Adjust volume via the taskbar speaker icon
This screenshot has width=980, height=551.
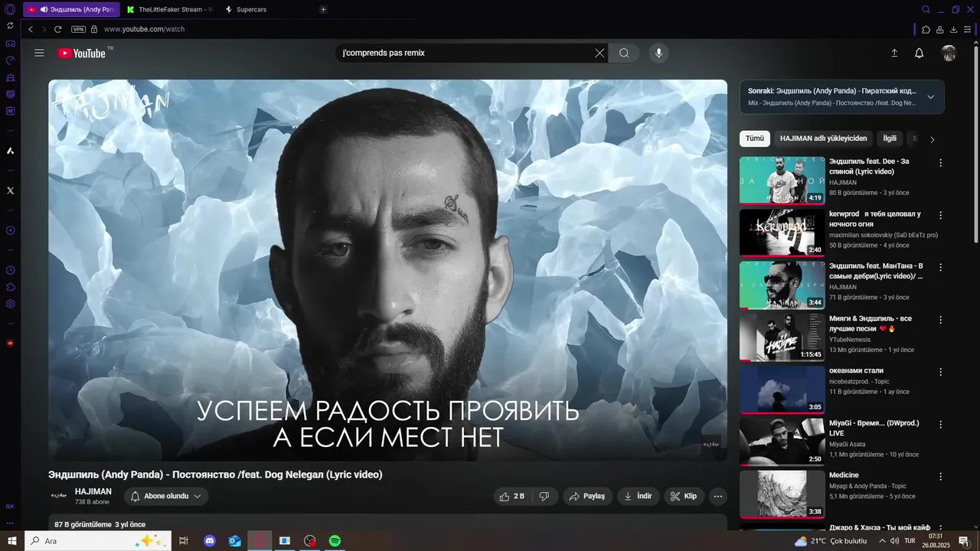[x=895, y=540]
